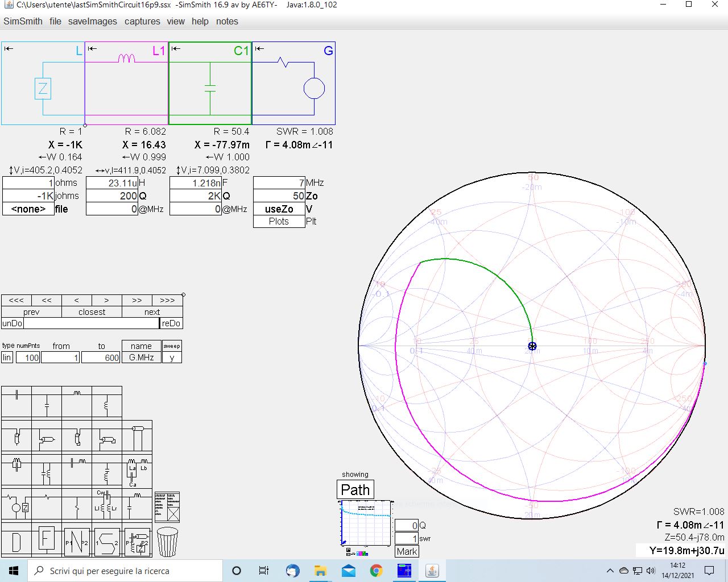Click the prev button
Screen dimensions: 728x582
(31, 312)
